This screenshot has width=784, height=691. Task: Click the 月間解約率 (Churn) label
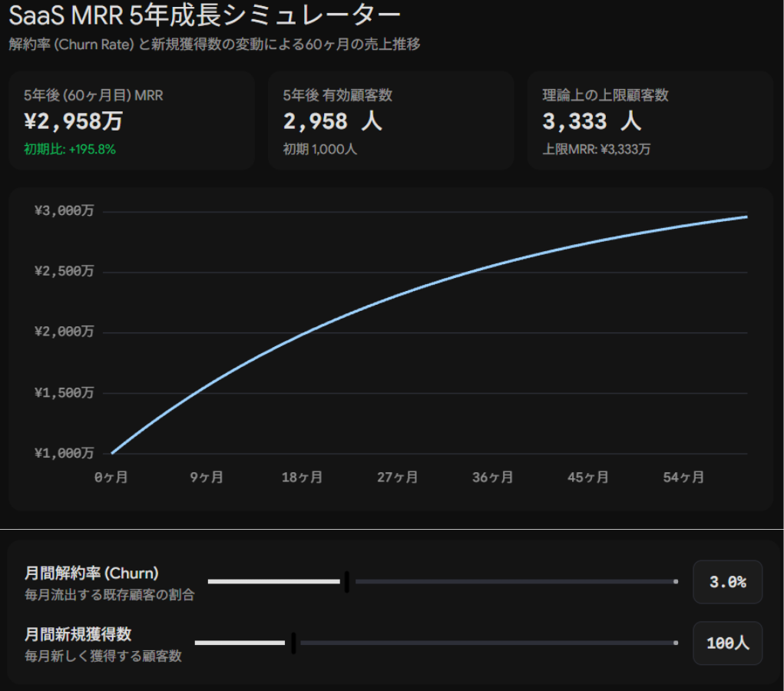(91, 573)
